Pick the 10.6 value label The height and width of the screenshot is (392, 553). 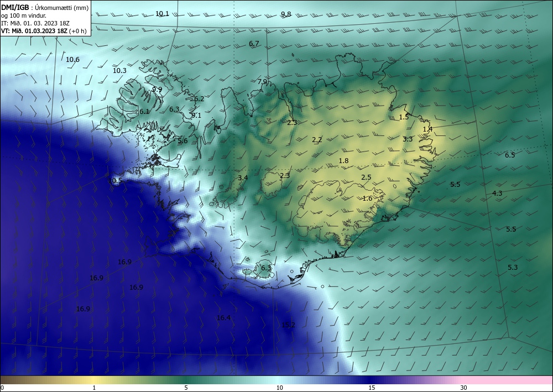pyautogui.click(x=72, y=60)
